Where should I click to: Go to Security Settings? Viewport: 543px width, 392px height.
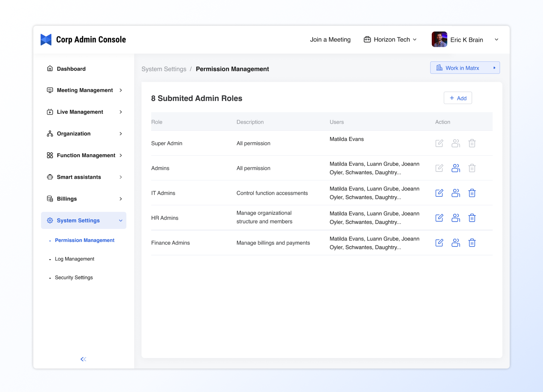74,277
